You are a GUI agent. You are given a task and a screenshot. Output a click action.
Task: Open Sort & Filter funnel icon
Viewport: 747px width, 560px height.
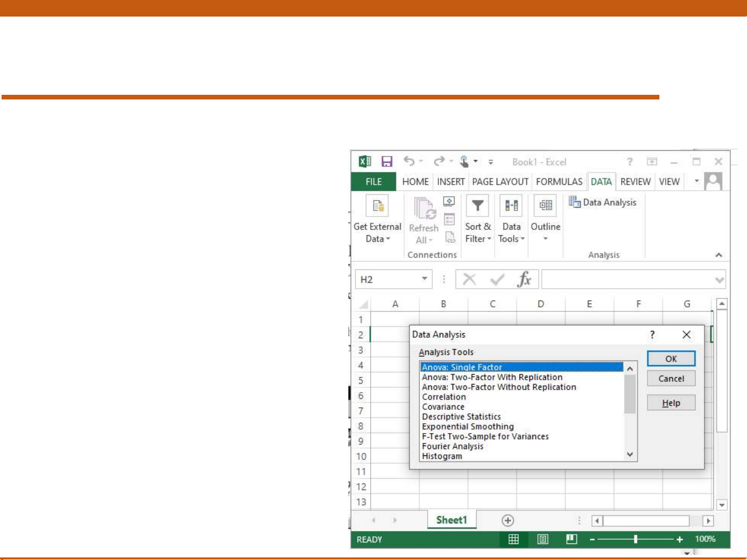477,206
